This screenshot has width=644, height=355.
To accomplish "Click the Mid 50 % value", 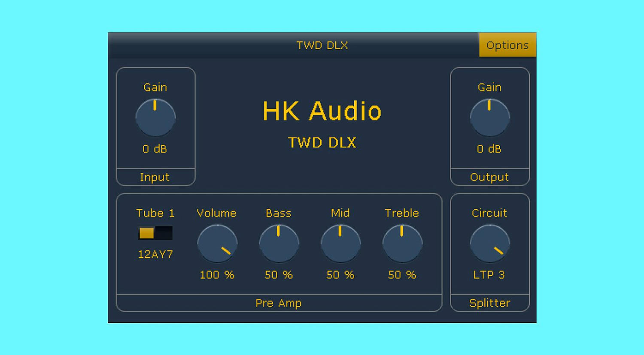I will 340,275.
